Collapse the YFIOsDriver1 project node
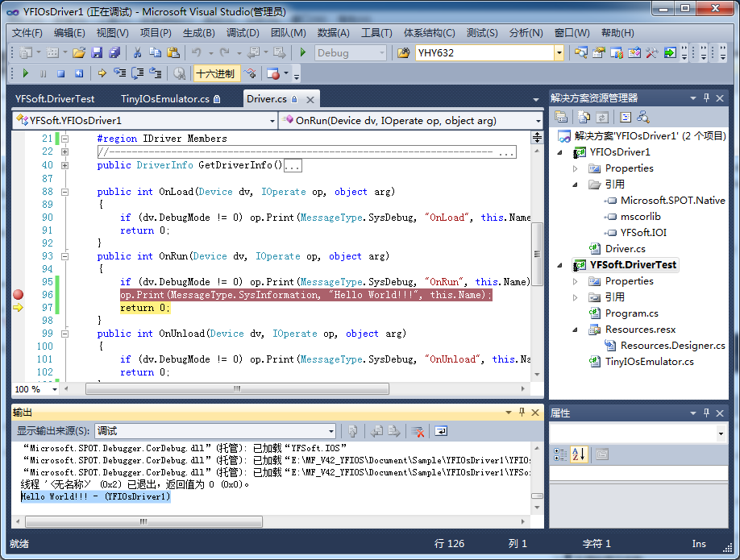Screen dimensions: 740x560 560,152
